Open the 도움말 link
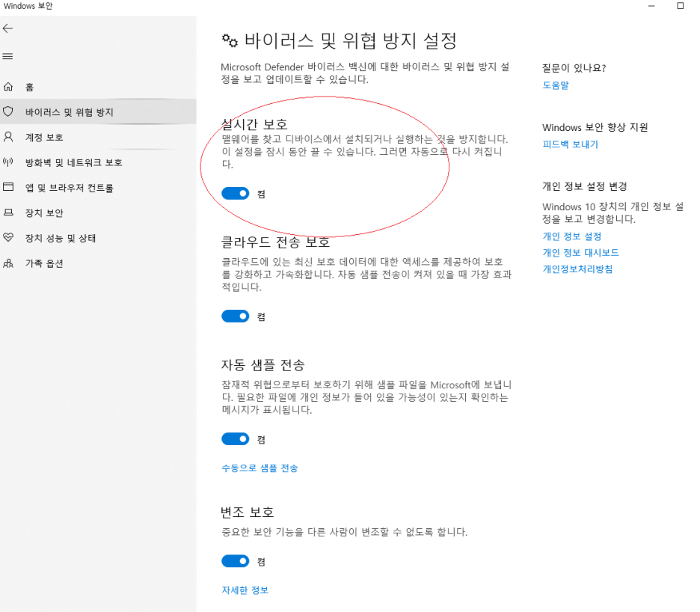The width and height of the screenshot is (700, 612). (x=556, y=85)
